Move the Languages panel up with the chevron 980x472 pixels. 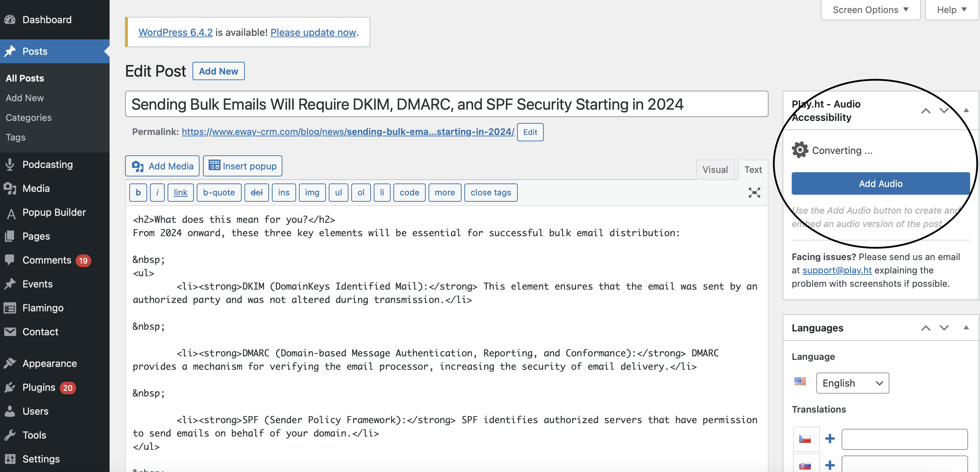pyautogui.click(x=926, y=328)
